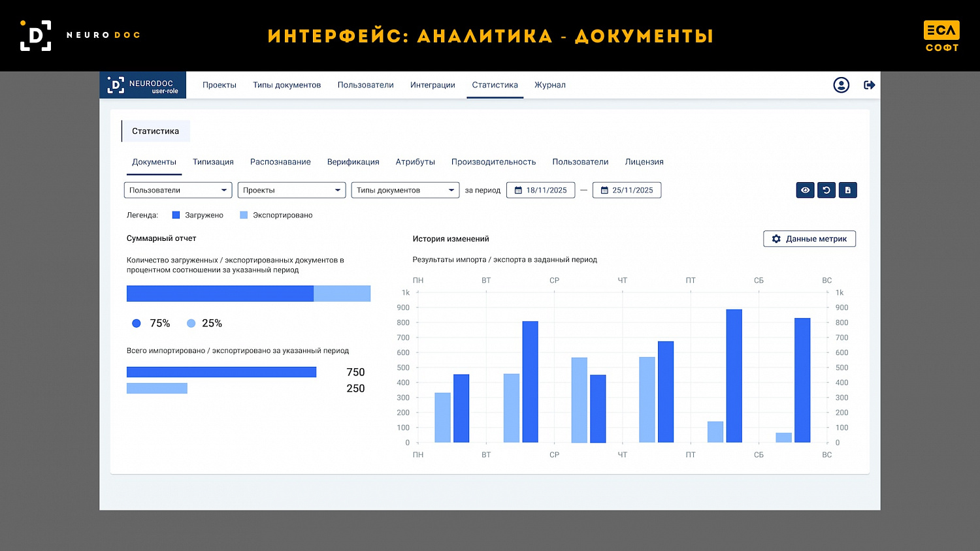Click the История изменений heading
The image size is (980, 551).
click(x=451, y=239)
